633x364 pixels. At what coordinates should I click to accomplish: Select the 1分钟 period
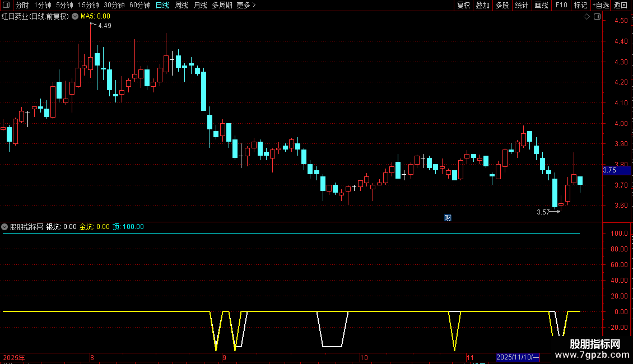(x=43, y=5)
